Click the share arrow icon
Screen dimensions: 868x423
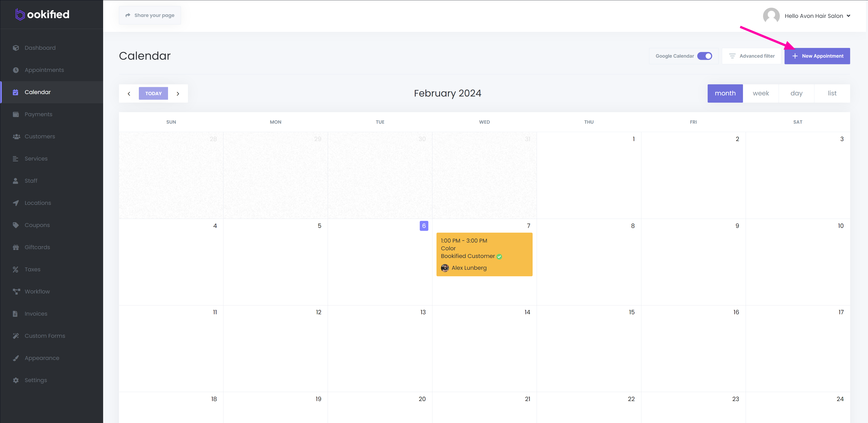pyautogui.click(x=128, y=15)
